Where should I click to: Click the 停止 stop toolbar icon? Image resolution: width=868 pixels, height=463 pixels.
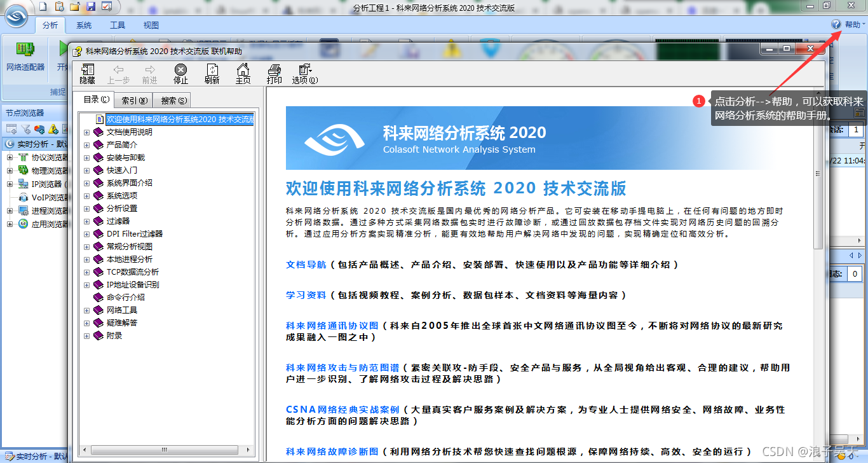(x=181, y=74)
